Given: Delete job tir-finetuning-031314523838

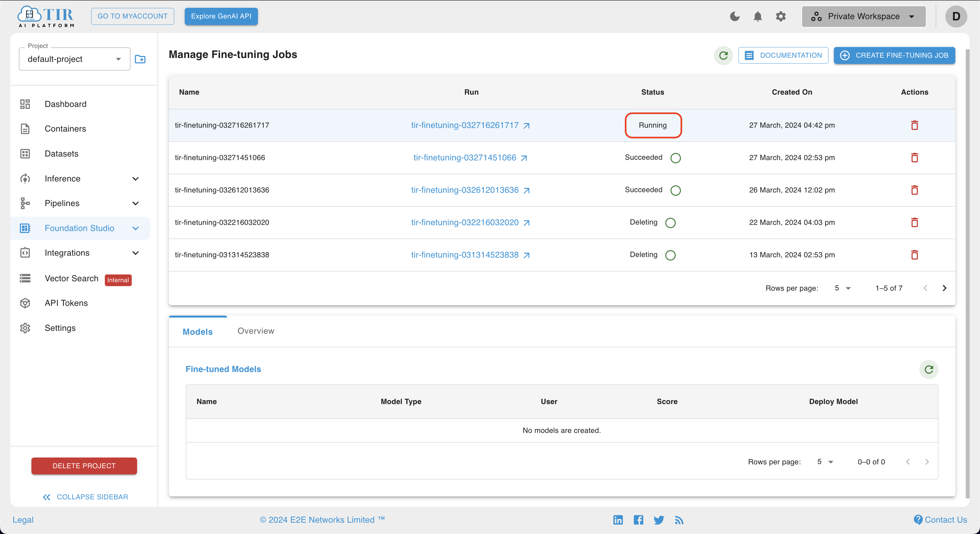Looking at the screenshot, I should (x=914, y=254).
